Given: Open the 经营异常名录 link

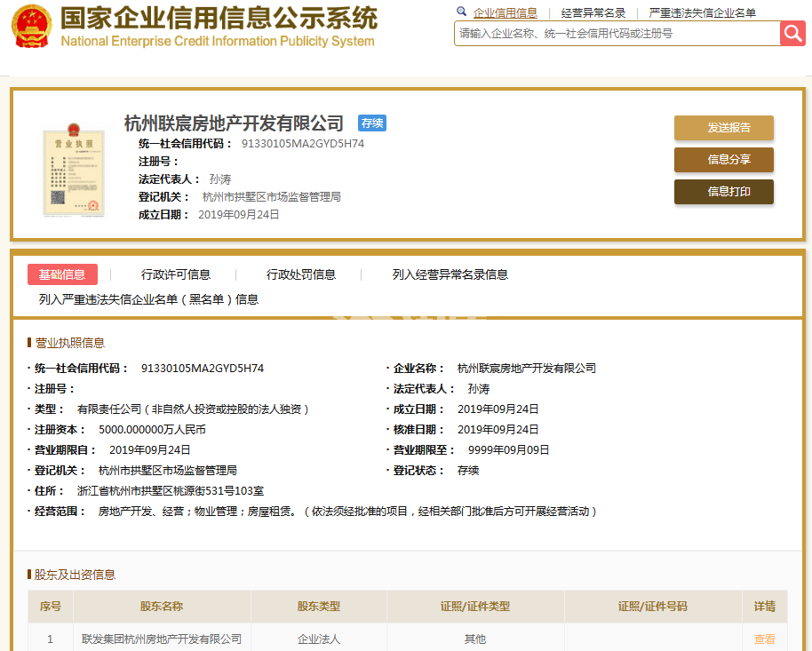Looking at the screenshot, I should pyautogui.click(x=593, y=13).
